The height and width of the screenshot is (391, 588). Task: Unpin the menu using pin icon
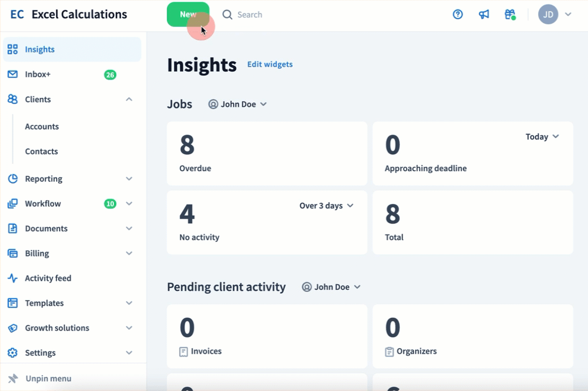pyautogui.click(x=12, y=379)
